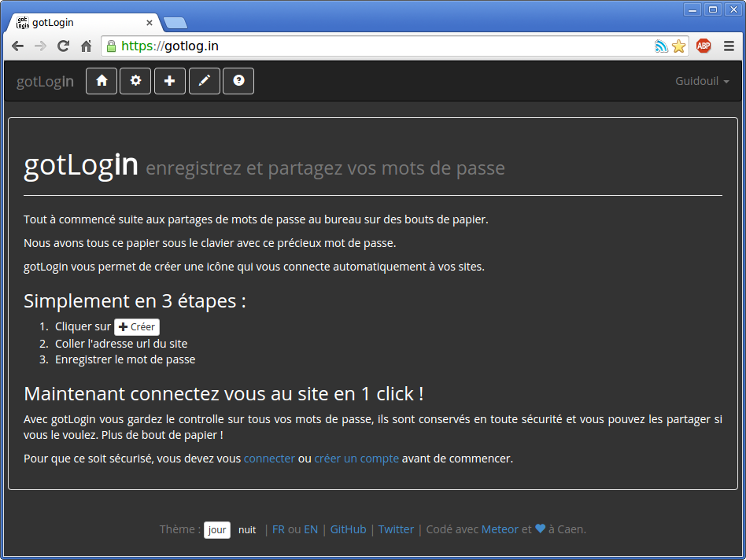Switch theme to nuit
746x560 pixels.
click(x=247, y=530)
